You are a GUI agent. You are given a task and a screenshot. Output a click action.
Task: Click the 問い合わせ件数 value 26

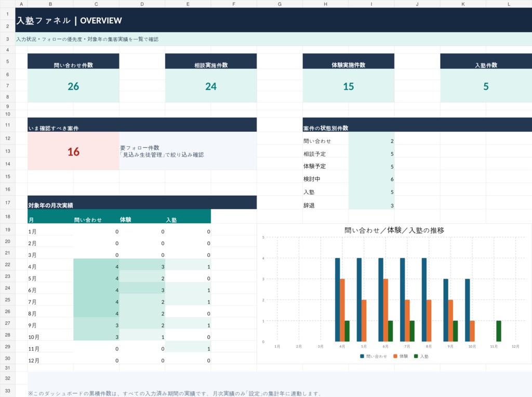[73, 87]
